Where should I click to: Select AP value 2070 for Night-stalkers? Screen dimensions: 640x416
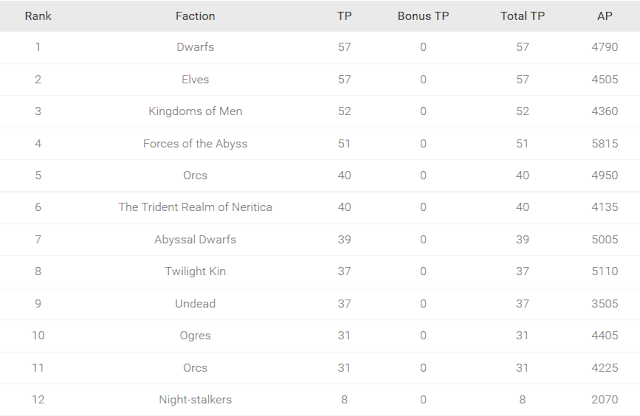607,399
